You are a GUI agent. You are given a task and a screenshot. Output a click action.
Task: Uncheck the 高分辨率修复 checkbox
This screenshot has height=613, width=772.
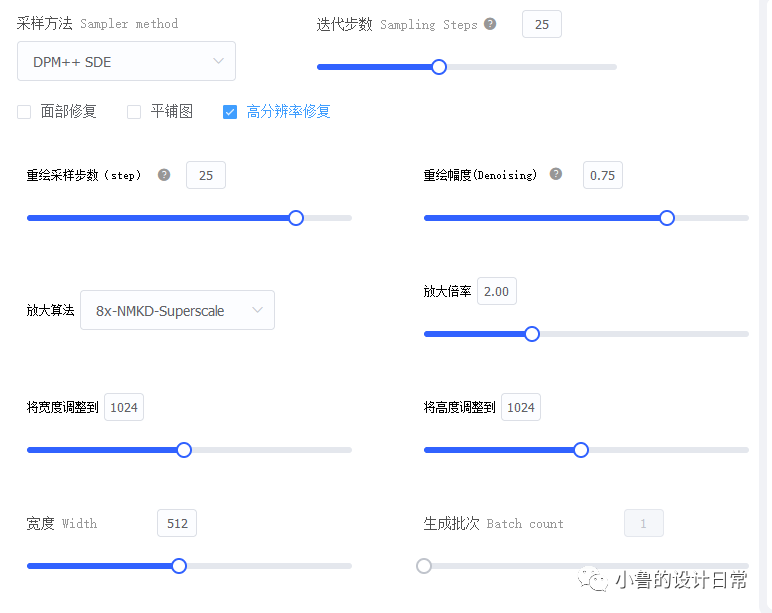click(x=230, y=112)
